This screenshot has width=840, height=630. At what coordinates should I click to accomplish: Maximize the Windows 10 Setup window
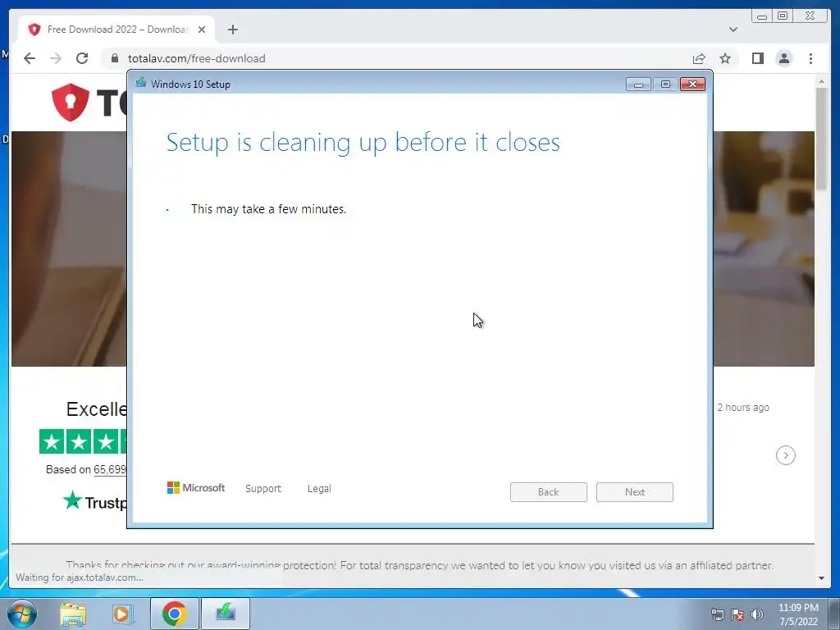(665, 84)
